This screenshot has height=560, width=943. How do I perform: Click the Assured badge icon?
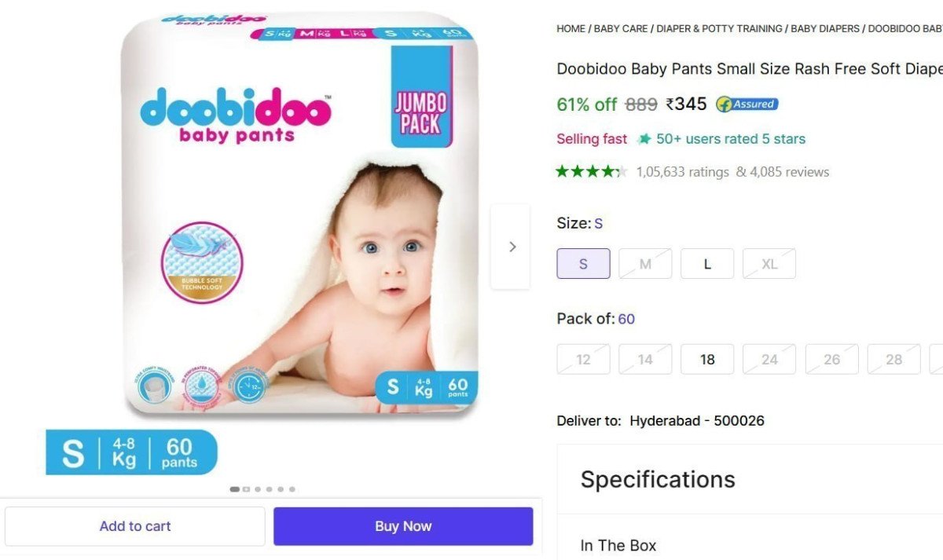coord(747,104)
